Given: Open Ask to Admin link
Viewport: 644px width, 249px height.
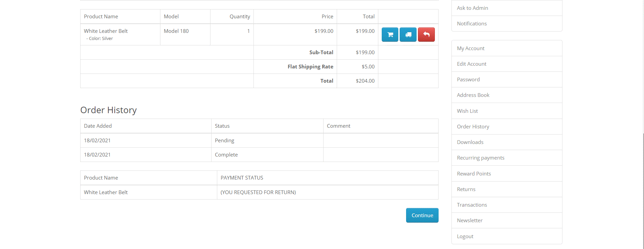Looking at the screenshot, I should [x=472, y=8].
